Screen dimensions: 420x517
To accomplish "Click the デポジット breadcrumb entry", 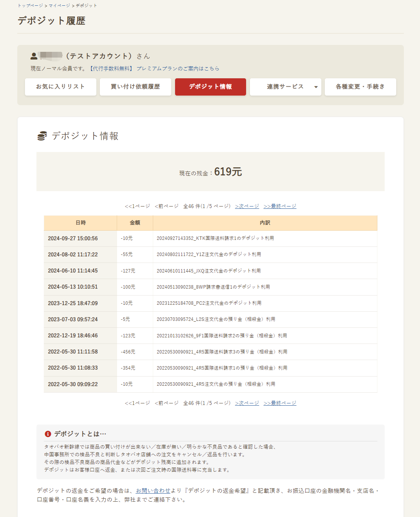I will (86, 5).
